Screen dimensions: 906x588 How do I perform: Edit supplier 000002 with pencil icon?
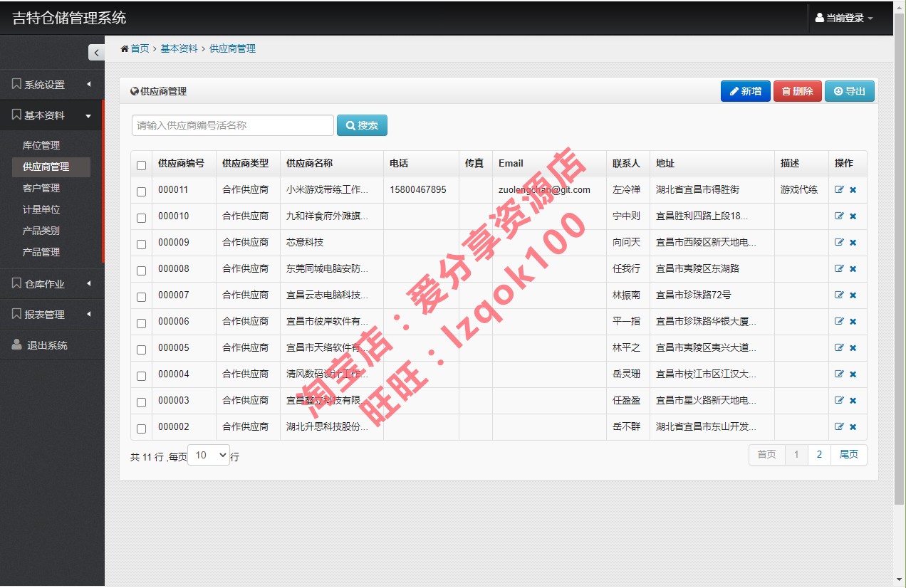839,427
